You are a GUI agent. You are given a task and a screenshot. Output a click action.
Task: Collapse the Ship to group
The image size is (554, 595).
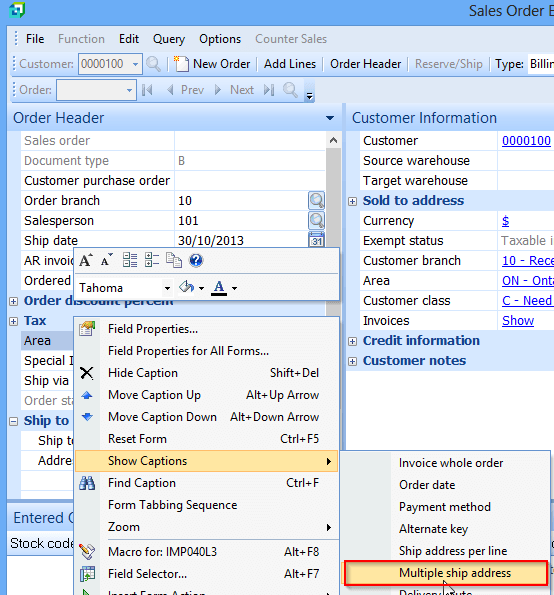14,421
